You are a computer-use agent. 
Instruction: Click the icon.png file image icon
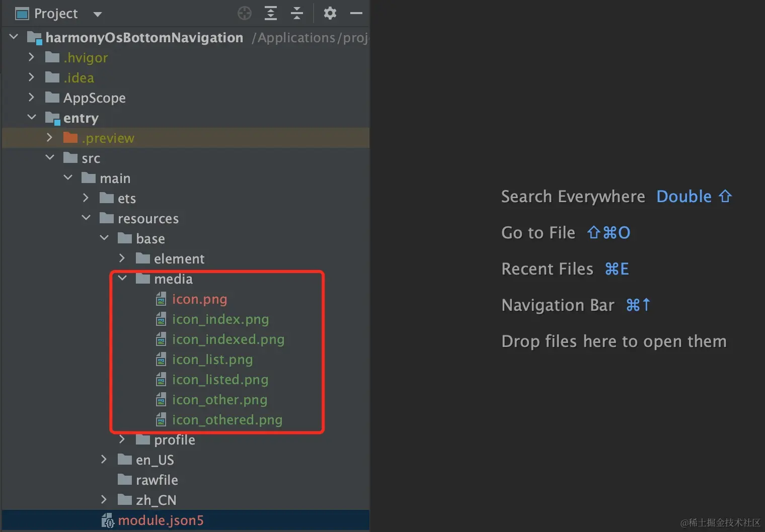(x=161, y=299)
